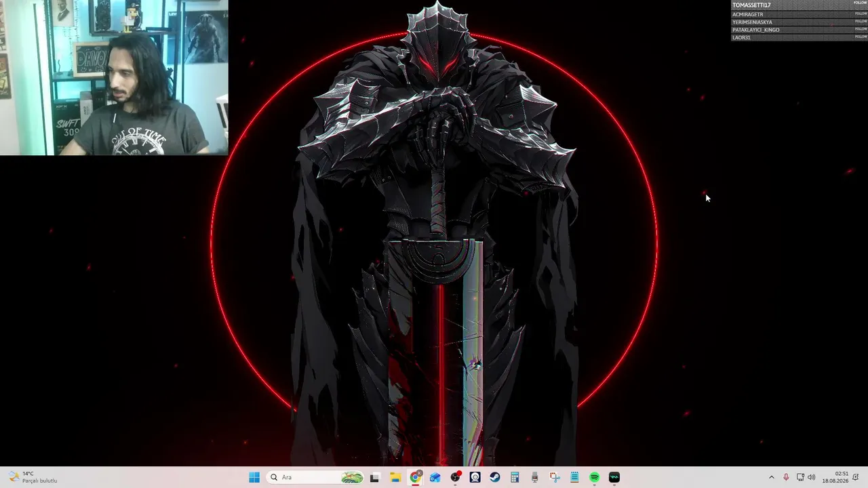This screenshot has width=868, height=488.
Task: Click Follow next to ACMIRAGETR
Action: click(861, 13)
